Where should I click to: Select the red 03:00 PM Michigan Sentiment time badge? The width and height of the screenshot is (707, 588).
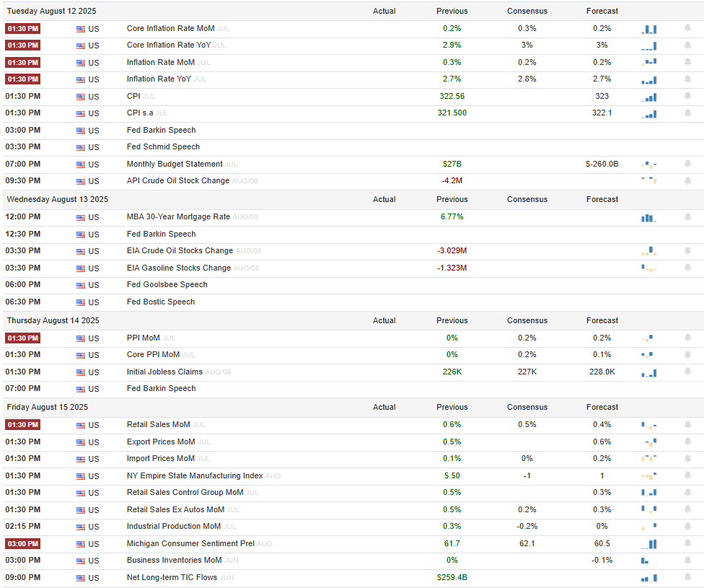coord(23,544)
